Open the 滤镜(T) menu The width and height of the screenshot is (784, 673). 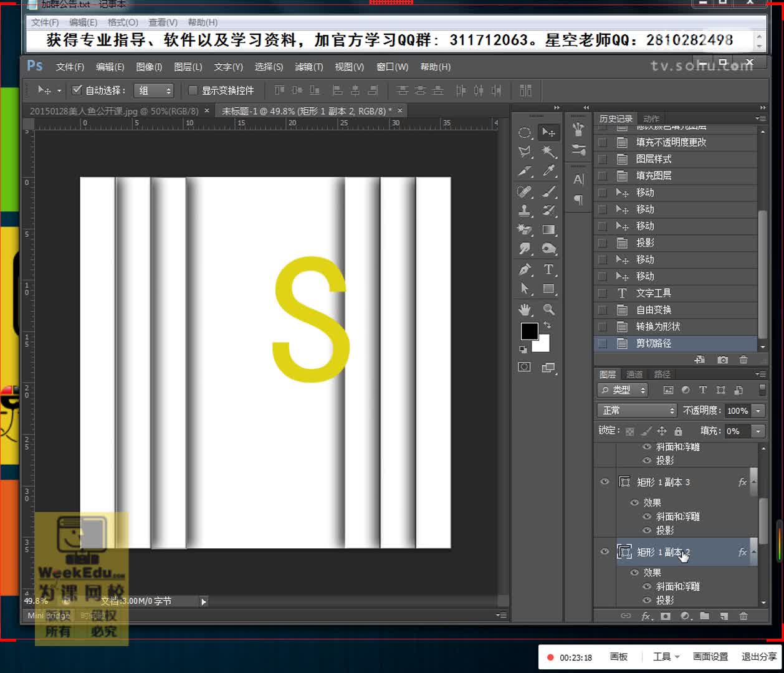(x=308, y=67)
